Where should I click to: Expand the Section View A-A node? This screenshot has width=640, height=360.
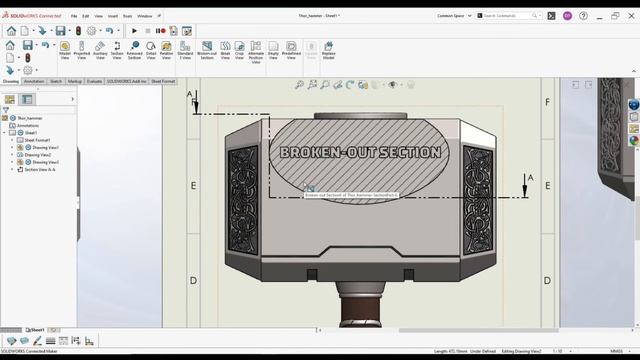12,169
